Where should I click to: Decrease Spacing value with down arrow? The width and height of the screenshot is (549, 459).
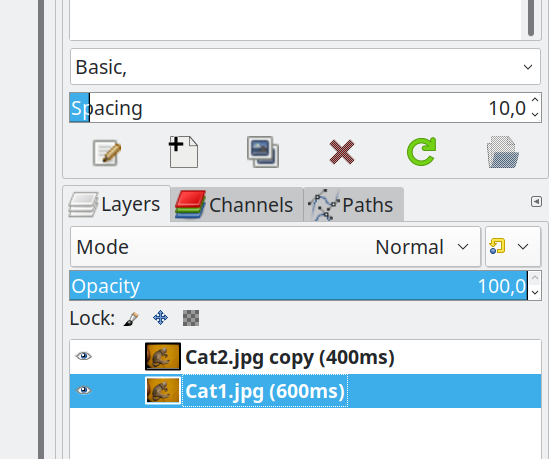click(535, 114)
